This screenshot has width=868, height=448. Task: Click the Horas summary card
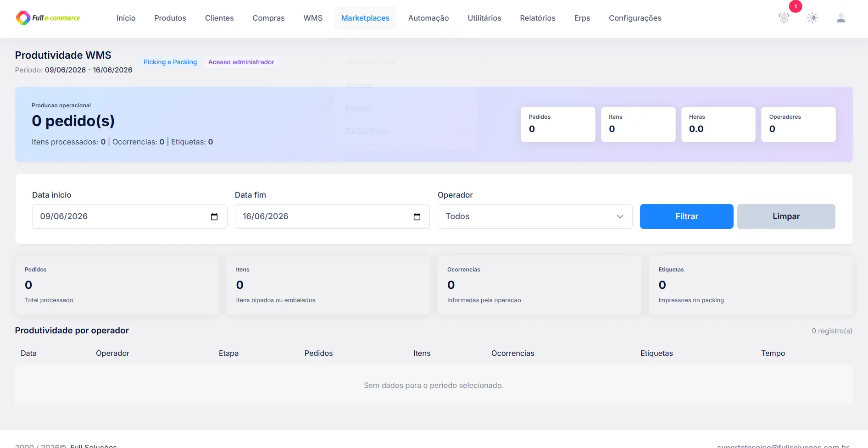point(718,124)
